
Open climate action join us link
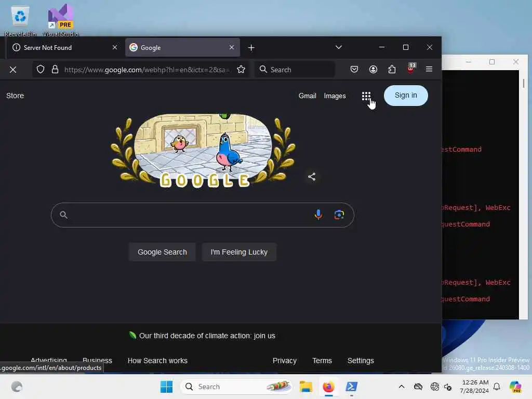pos(207,336)
